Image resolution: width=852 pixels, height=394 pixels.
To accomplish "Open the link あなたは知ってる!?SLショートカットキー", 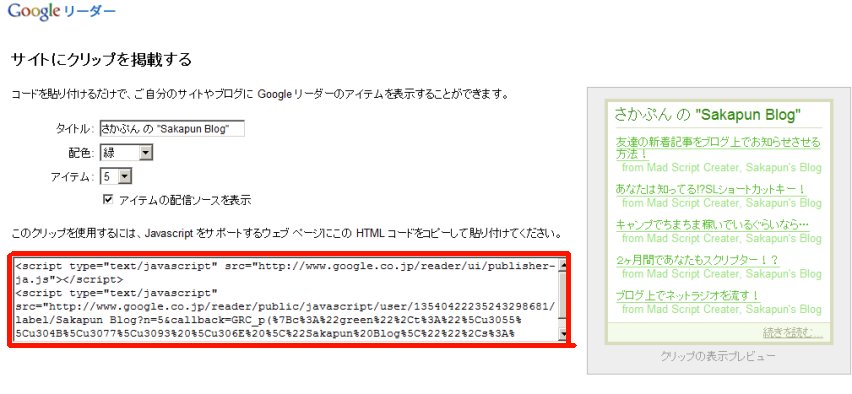I will tap(710, 189).
